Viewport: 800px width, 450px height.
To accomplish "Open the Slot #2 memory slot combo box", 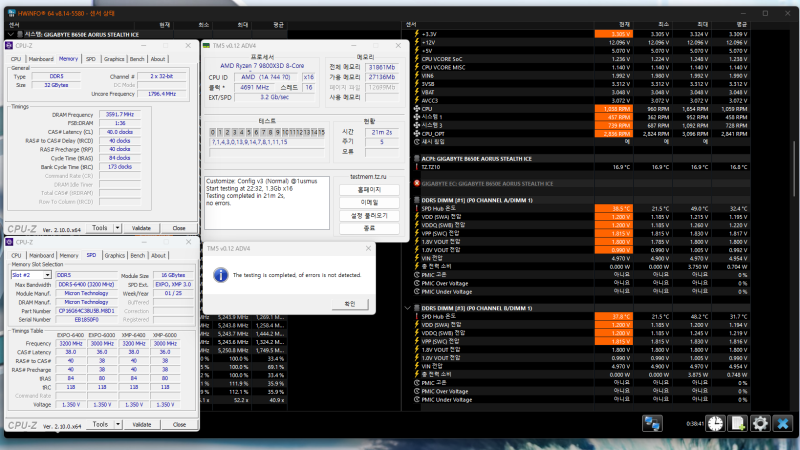I will point(31,275).
